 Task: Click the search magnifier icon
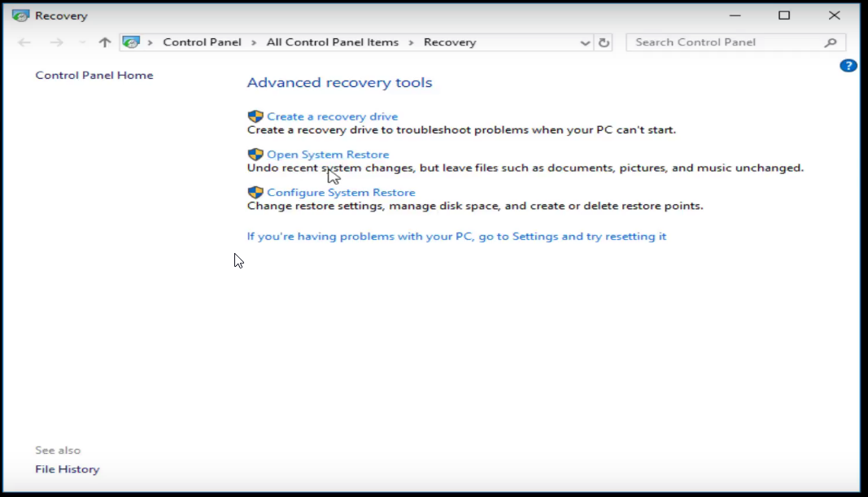tap(831, 42)
